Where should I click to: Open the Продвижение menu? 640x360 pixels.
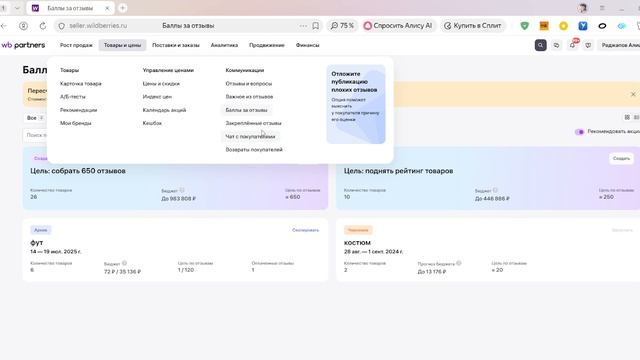267,45
